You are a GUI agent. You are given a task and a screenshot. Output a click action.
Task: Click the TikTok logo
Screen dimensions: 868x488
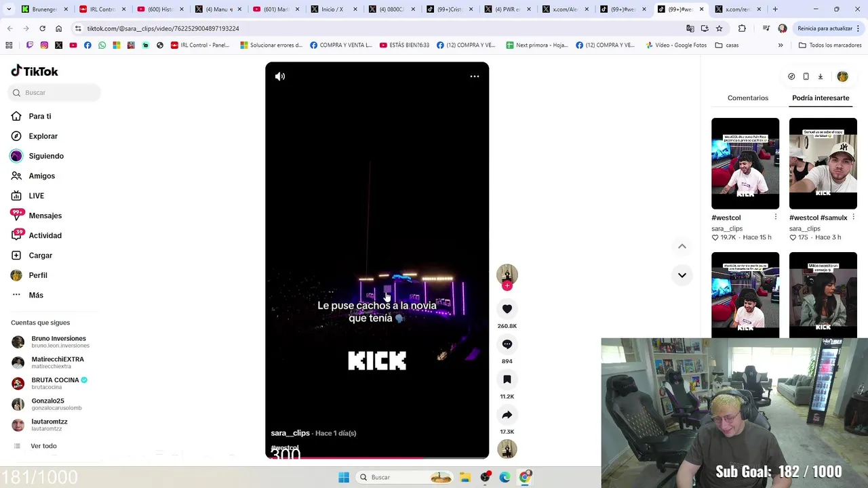[x=35, y=71]
